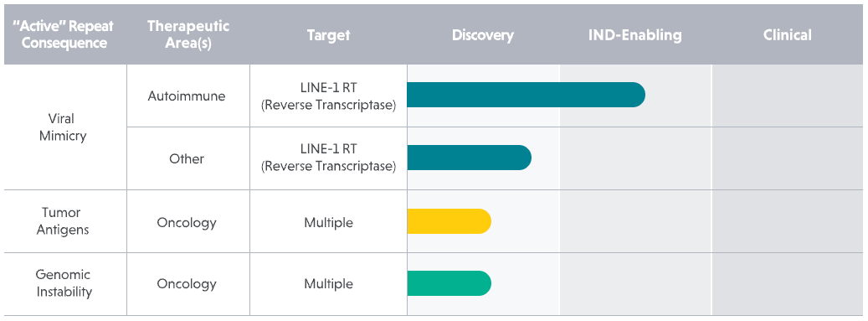Select the green Genomic Instability progress bar
Viewport: 868px width, 321px height.
[449, 283]
